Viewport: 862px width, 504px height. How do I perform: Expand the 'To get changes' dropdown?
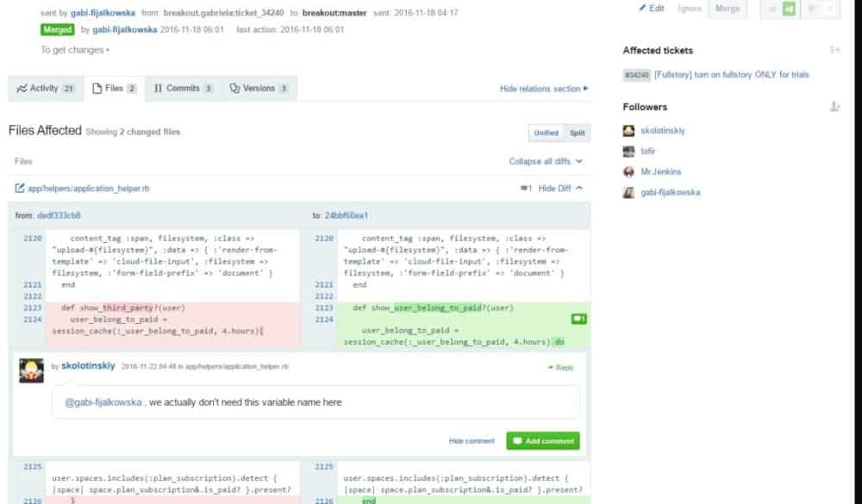point(75,50)
